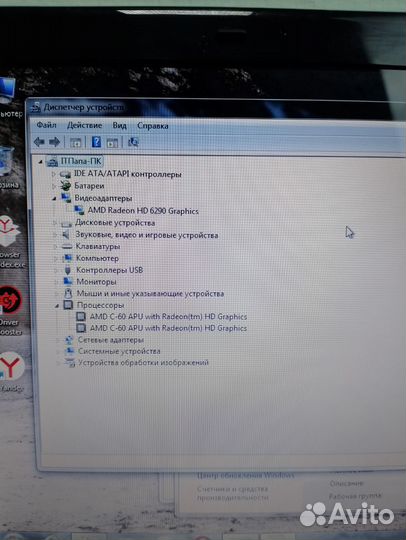The height and width of the screenshot is (540, 406).
Task: Expand the Дисковые устройства node
Action: [x=54, y=223]
